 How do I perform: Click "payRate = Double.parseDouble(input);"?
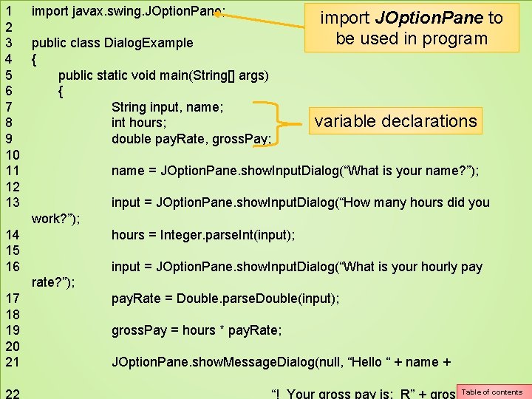tap(225, 299)
